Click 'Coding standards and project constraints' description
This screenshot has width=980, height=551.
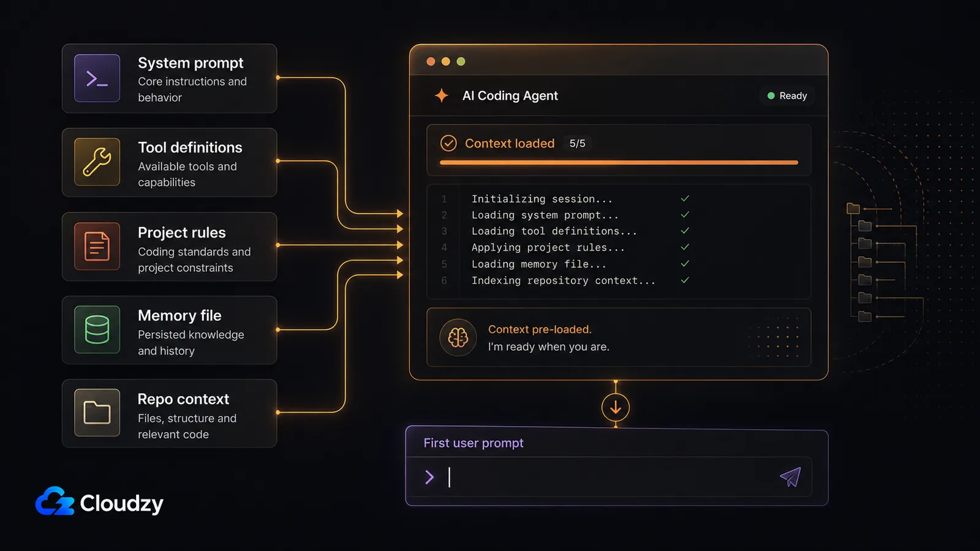194,260
